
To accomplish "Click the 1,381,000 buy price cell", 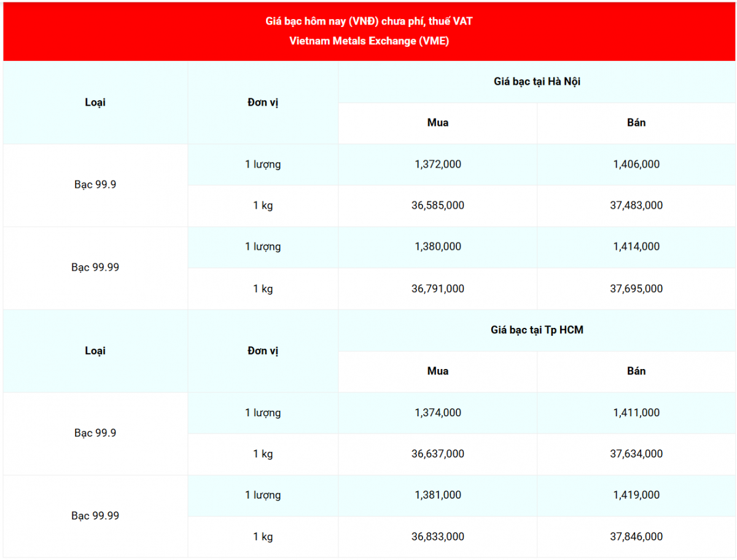I will point(437,496).
